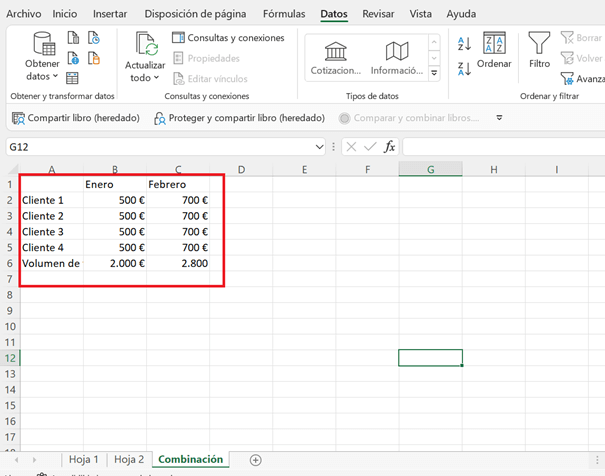Click the formula bar confirm checkmark
The width and height of the screenshot is (605, 476).
370,147
